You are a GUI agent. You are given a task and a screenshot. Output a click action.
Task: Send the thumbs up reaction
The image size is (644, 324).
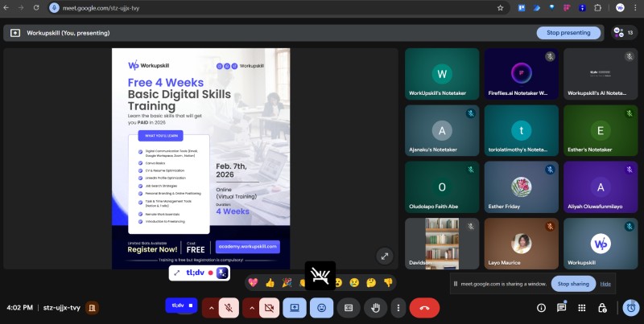point(270,282)
